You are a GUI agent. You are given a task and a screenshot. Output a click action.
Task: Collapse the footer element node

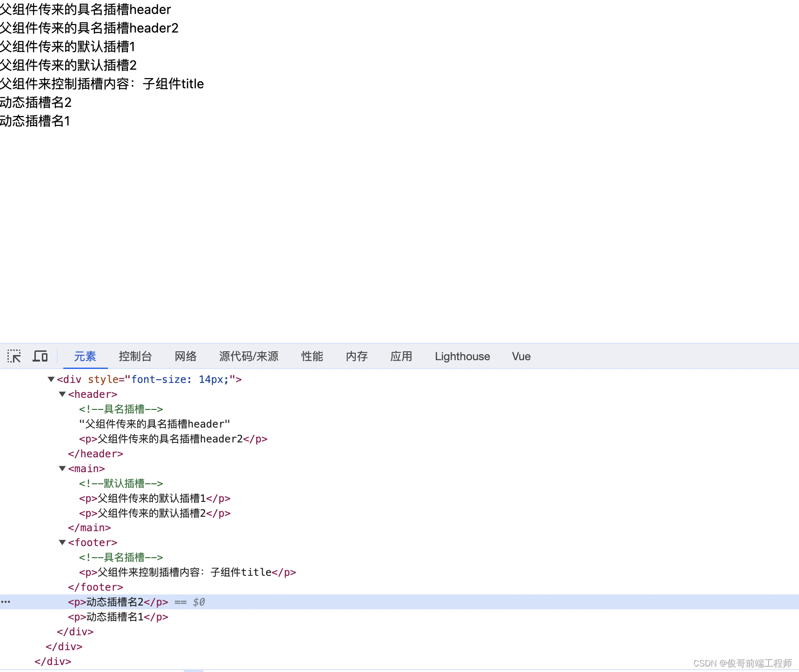[62, 542]
